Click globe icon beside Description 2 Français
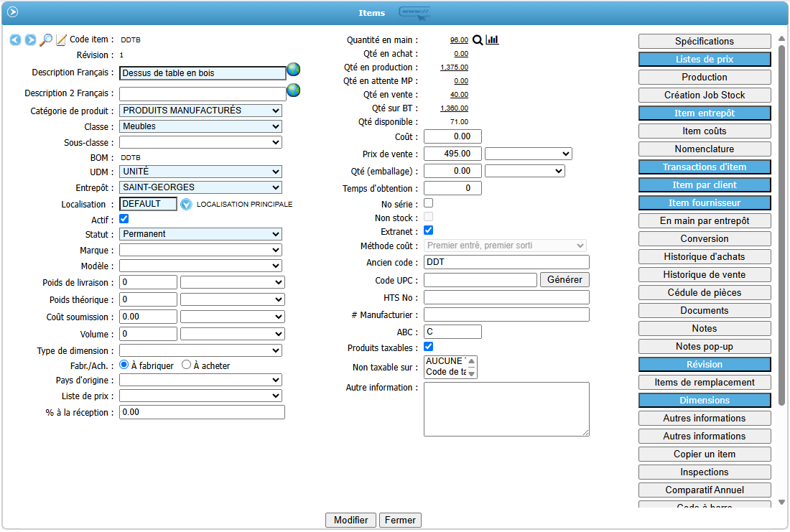 coord(294,90)
